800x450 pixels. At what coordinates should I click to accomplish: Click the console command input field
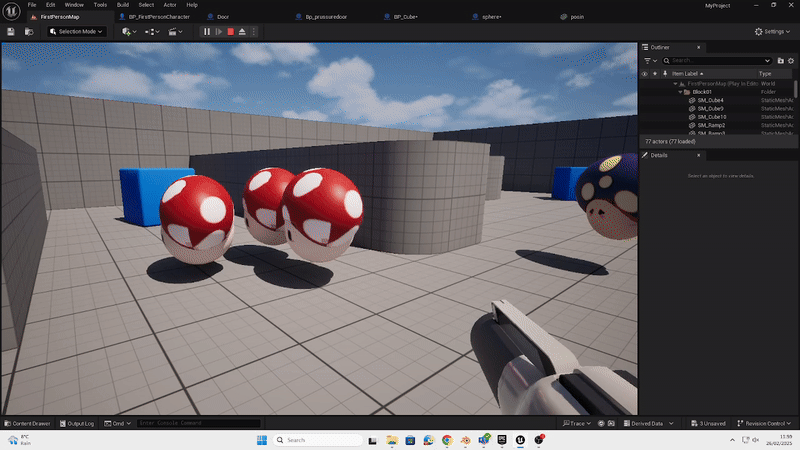tap(199, 423)
